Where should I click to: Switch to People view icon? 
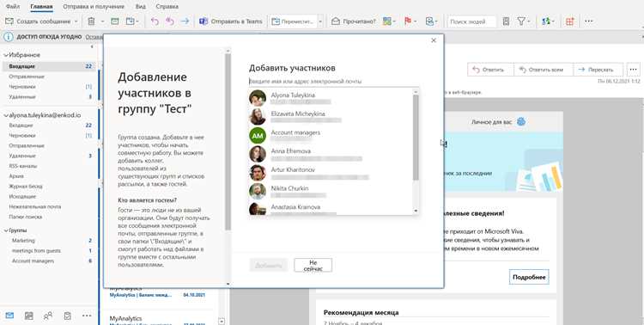48,316
